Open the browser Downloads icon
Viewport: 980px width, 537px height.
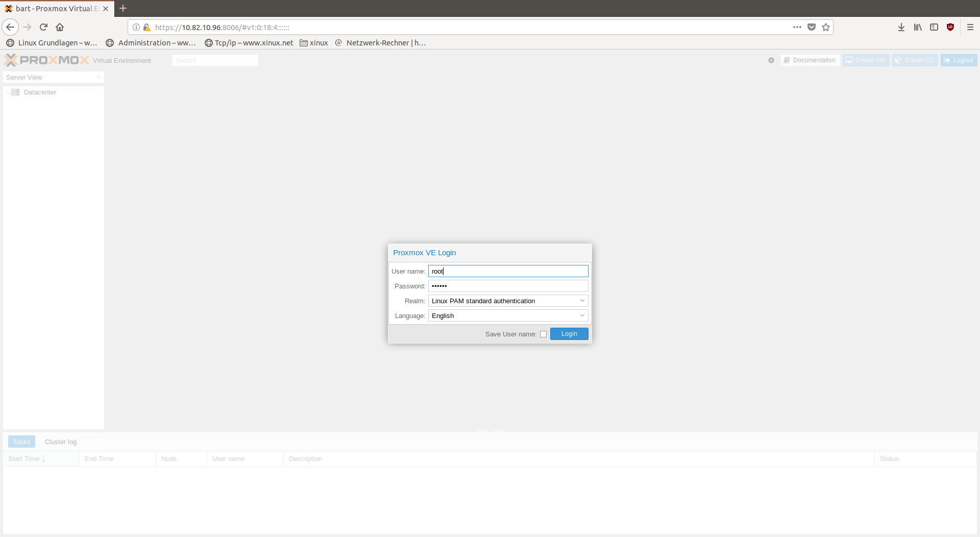[901, 27]
